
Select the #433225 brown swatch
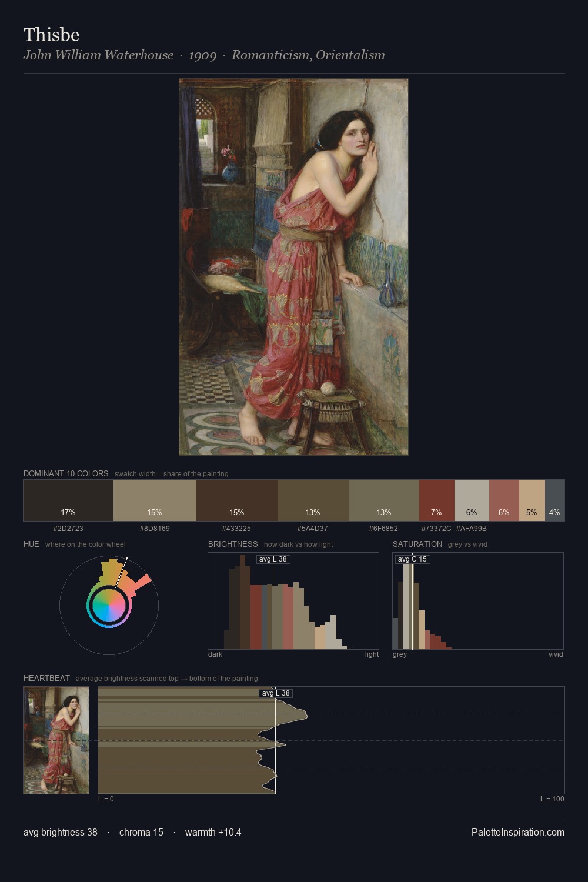[237, 500]
